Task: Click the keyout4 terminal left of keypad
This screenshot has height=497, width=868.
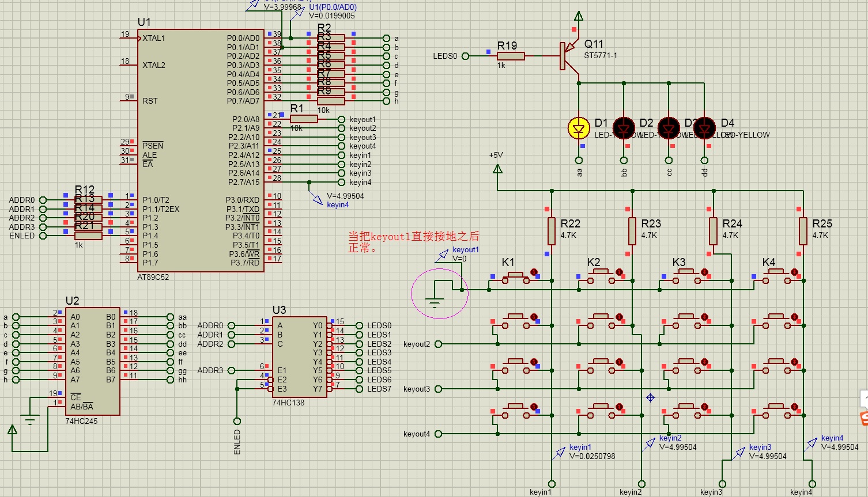Action: (x=438, y=434)
